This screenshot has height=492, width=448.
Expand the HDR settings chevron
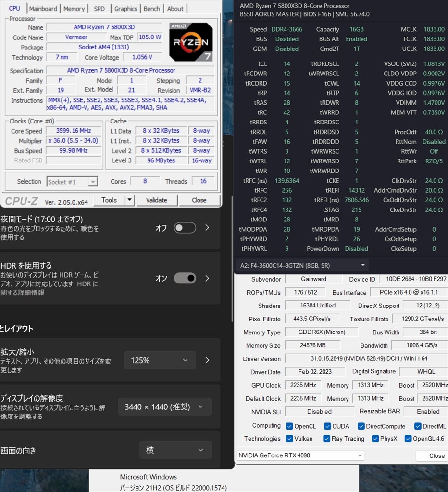208,278
